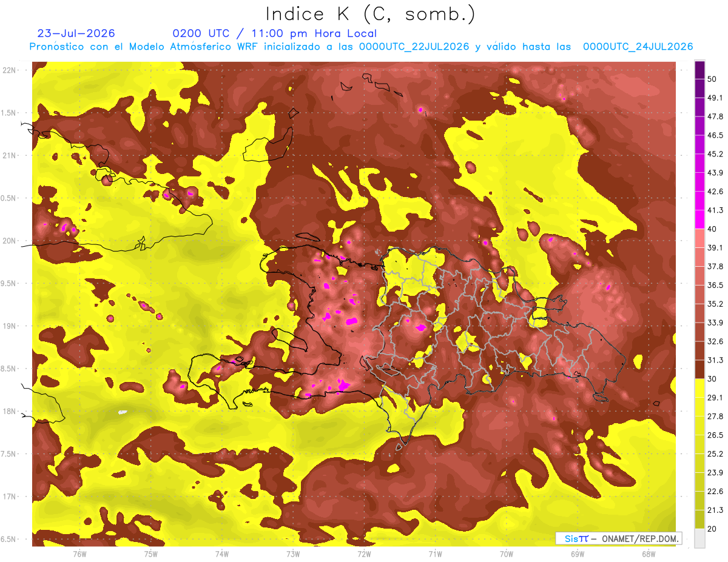Click the '27.8' colorbar label

[x=715, y=416]
